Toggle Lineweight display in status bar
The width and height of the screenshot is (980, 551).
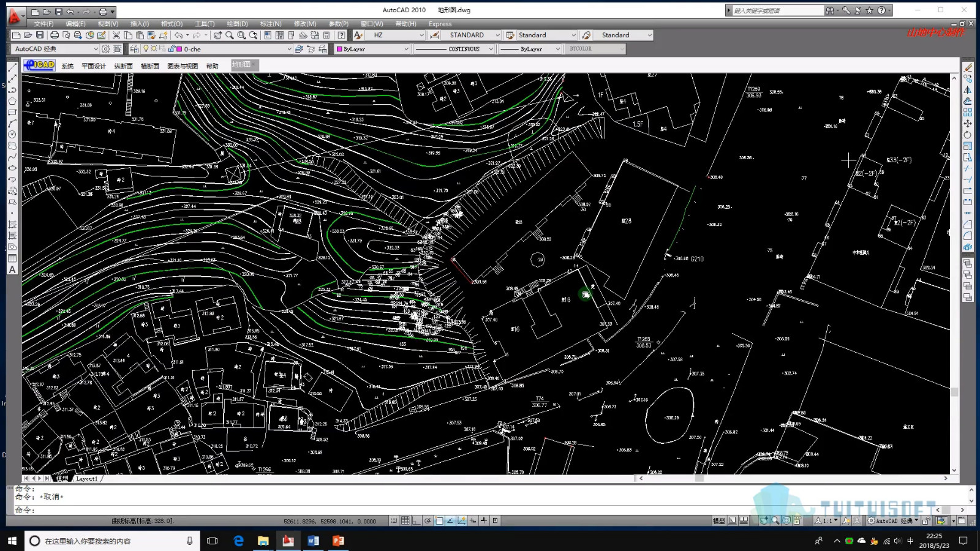pos(484,521)
